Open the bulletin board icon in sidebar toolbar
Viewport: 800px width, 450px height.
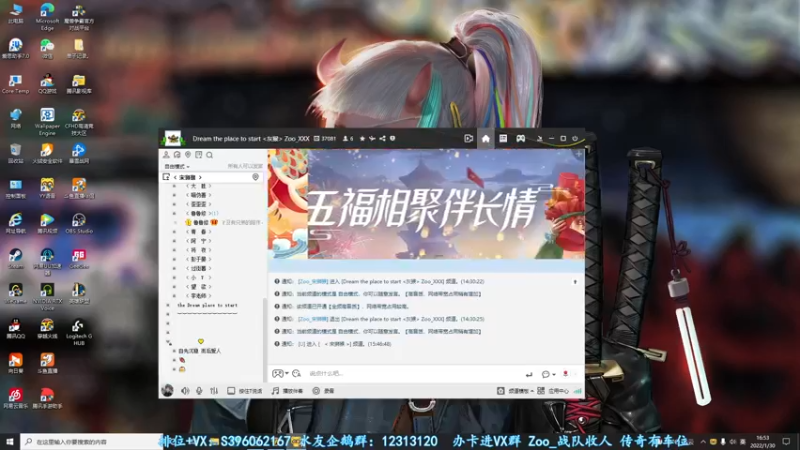point(198,155)
